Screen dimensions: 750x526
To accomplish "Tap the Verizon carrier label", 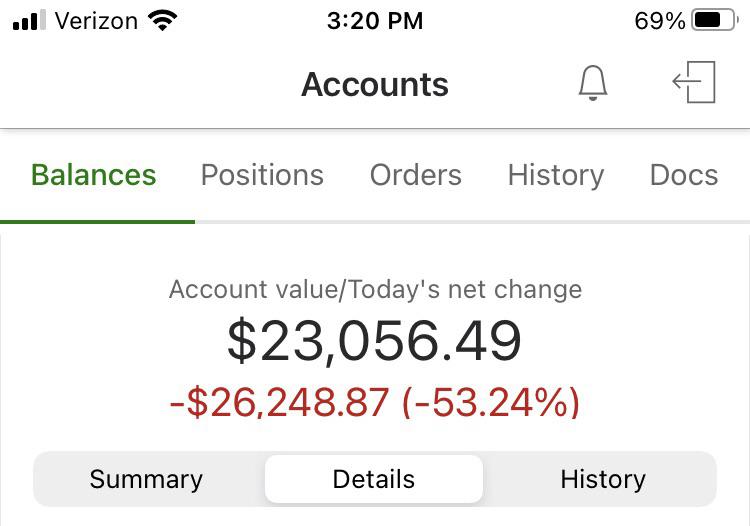I will point(97,21).
